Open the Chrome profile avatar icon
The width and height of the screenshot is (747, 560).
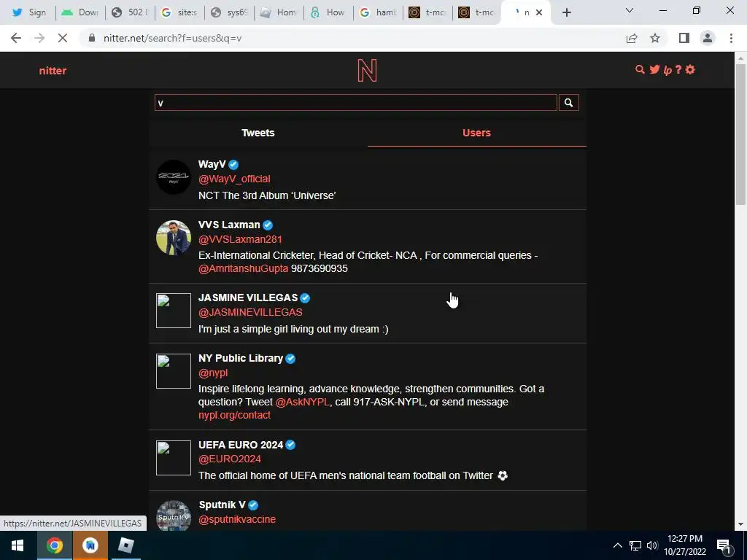tap(708, 38)
